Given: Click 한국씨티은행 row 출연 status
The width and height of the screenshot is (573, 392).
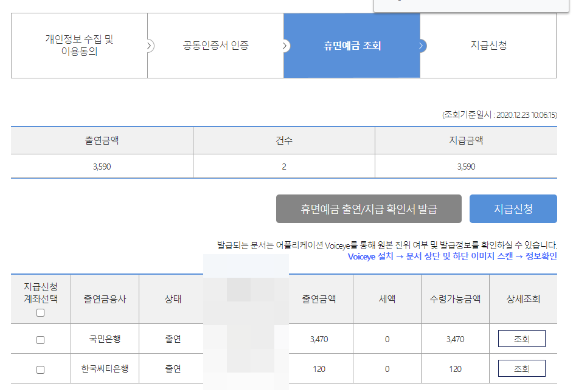Looking at the screenshot, I should [x=173, y=369].
